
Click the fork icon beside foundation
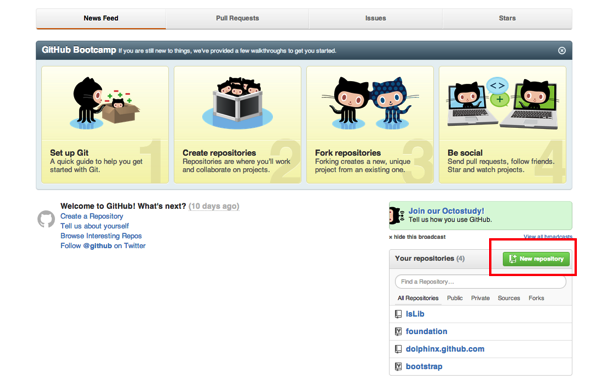398,332
